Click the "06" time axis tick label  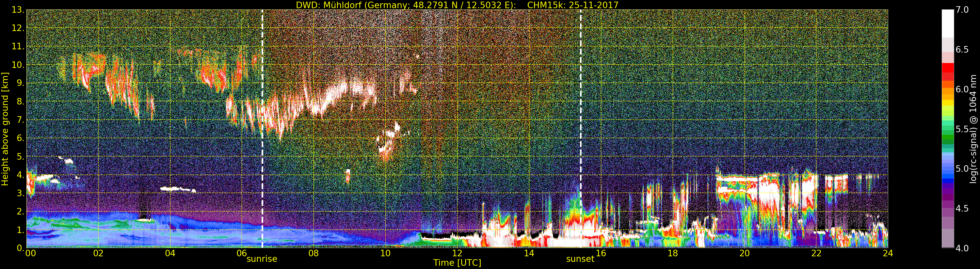tap(242, 253)
